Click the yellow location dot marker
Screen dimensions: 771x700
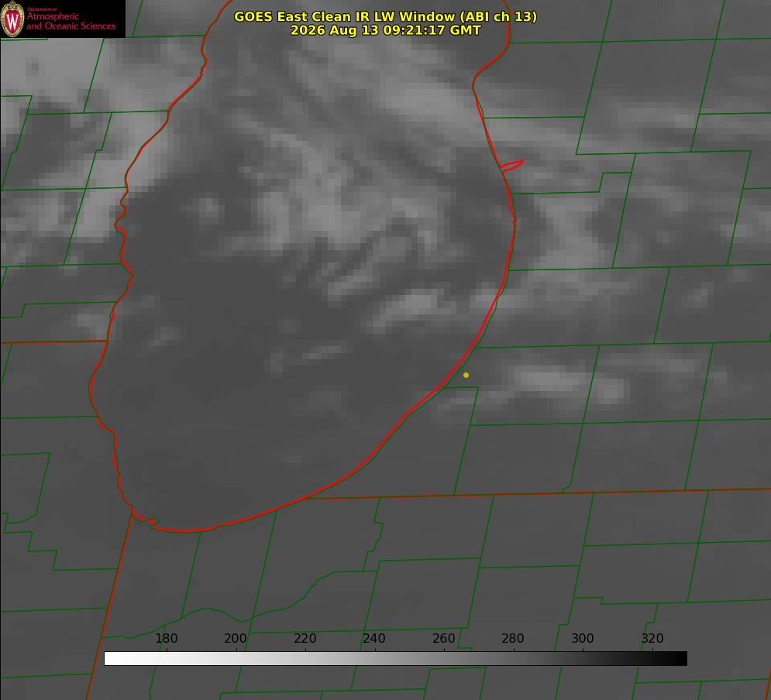(x=466, y=375)
